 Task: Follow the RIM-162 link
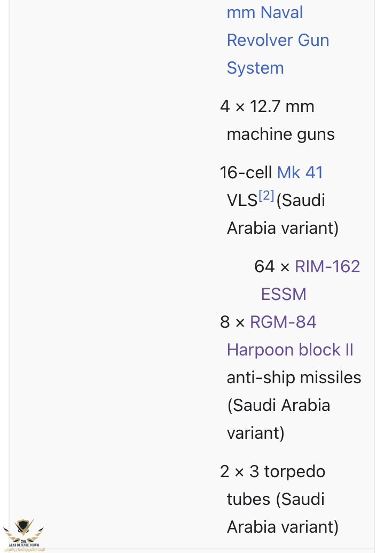pos(327,266)
